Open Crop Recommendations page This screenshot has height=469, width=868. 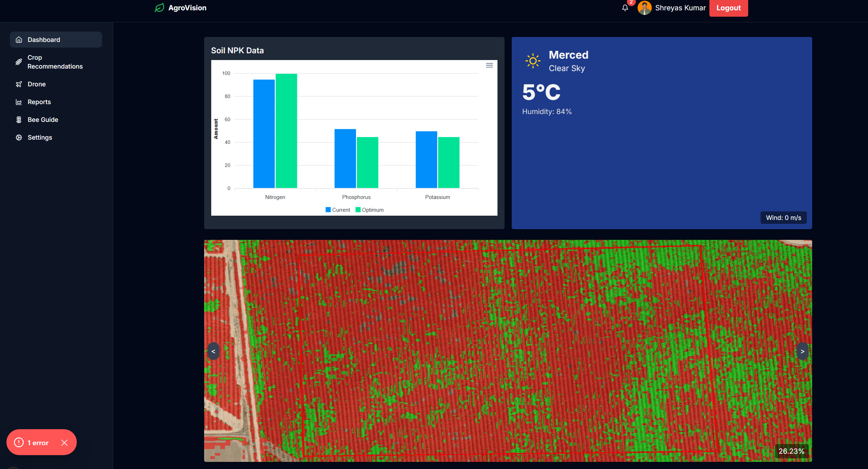pos(55,62)
